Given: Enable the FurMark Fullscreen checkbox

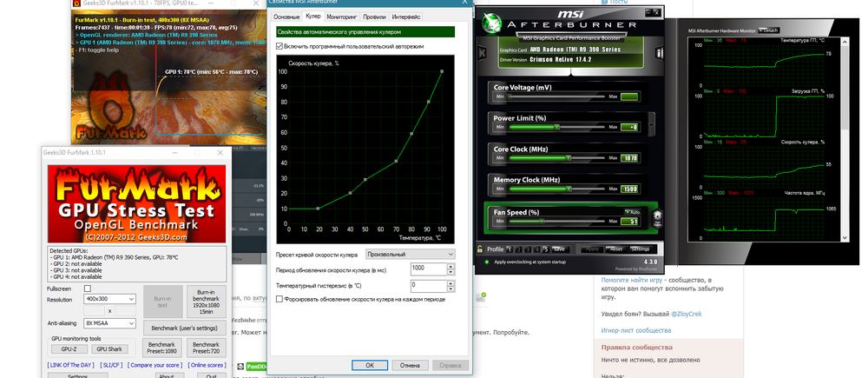Looking at the screenshot, I should [87, 288].
